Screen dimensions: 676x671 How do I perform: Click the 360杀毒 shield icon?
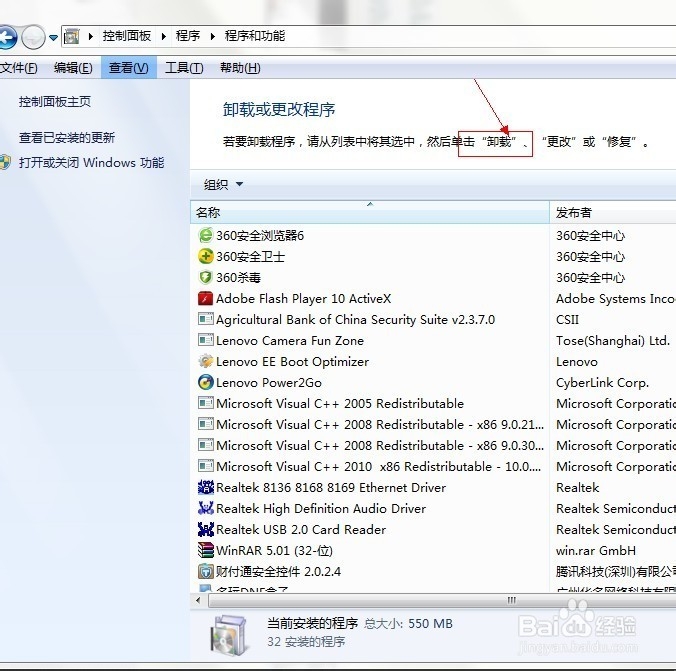point(205,277)
